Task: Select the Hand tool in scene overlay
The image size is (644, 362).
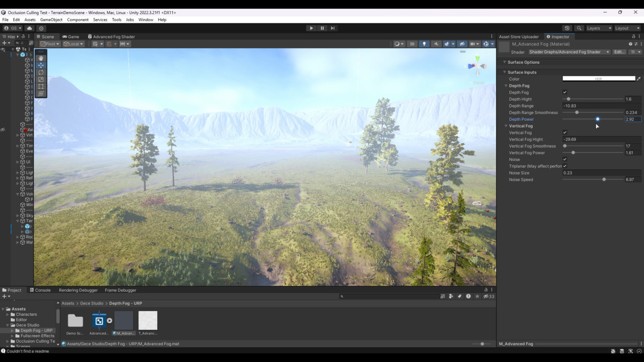Action: tap(41, 58)
